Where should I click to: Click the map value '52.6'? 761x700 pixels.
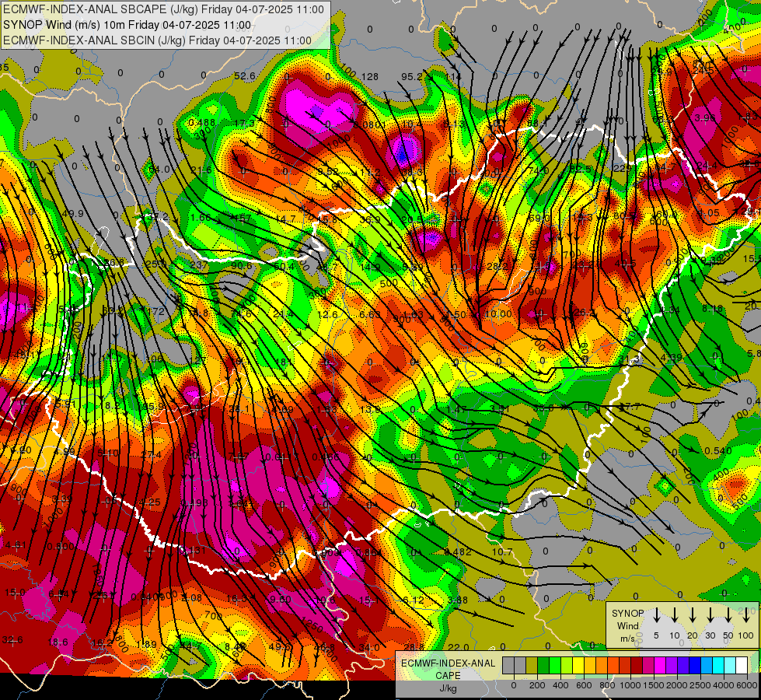pyautogui.click(x=245, y=75)
